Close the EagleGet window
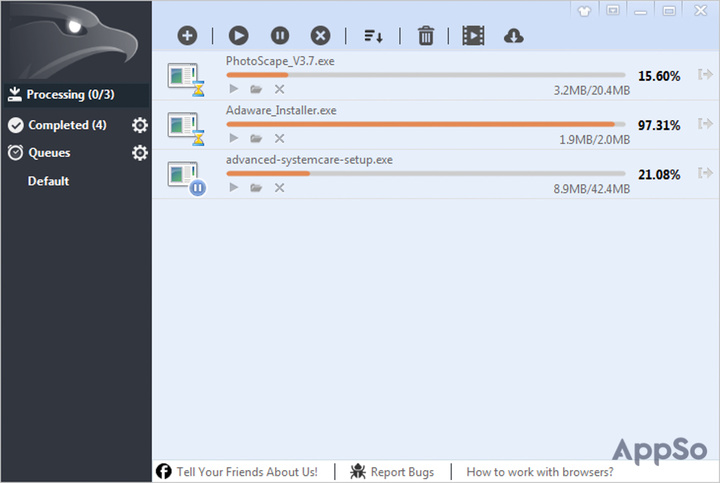The image size is (720, 483). coord(701,10)
